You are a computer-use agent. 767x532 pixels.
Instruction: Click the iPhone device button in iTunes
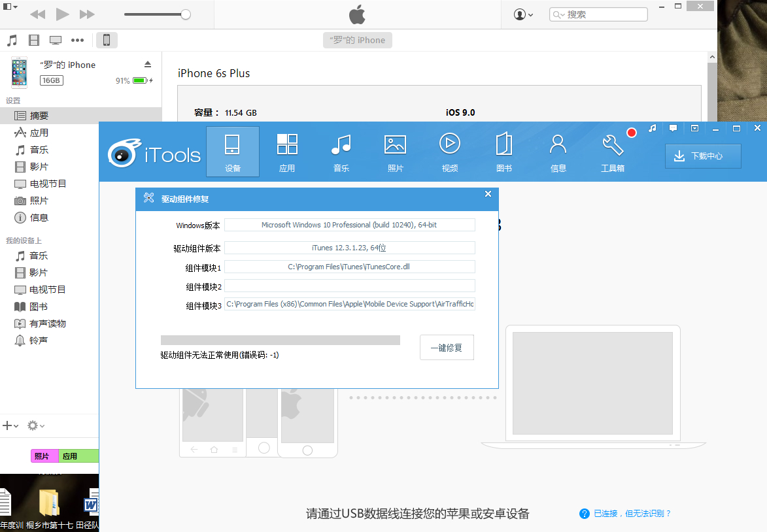pos(107,40)
